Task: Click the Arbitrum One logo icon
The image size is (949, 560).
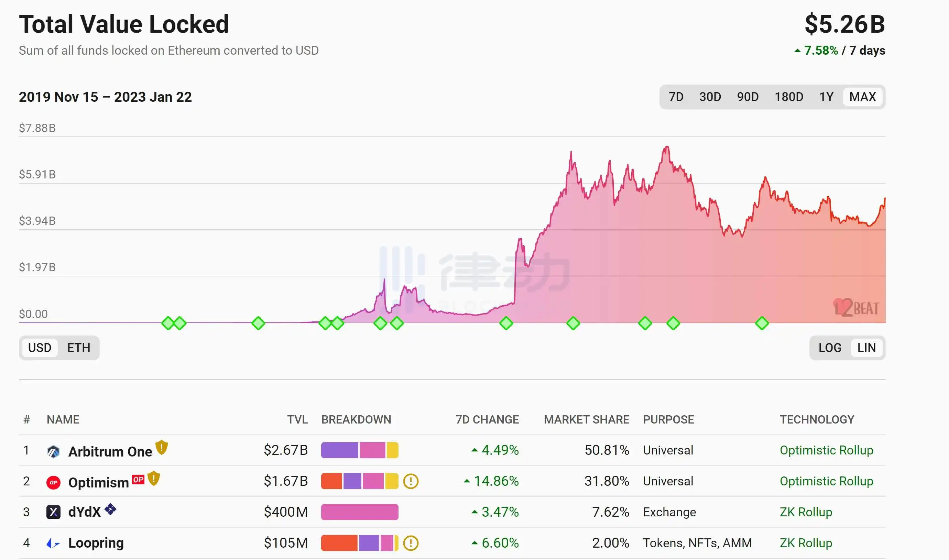Action: (x=53, y=451)
